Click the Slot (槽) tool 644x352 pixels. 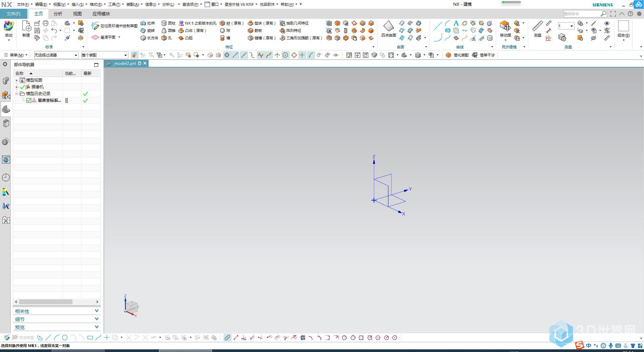[x=225, y=38]
